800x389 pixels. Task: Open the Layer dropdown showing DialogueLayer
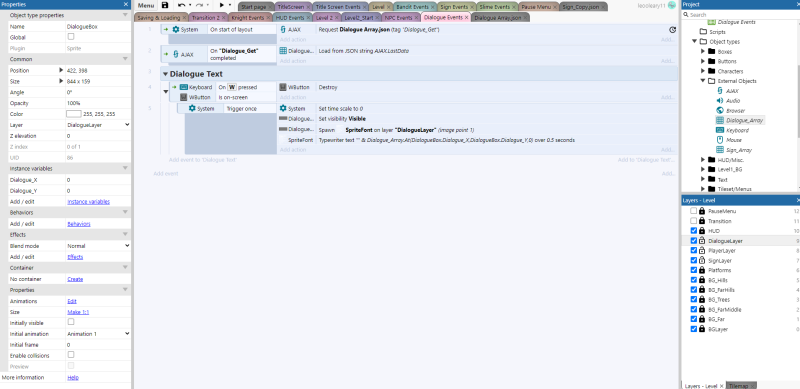(98, 125)
